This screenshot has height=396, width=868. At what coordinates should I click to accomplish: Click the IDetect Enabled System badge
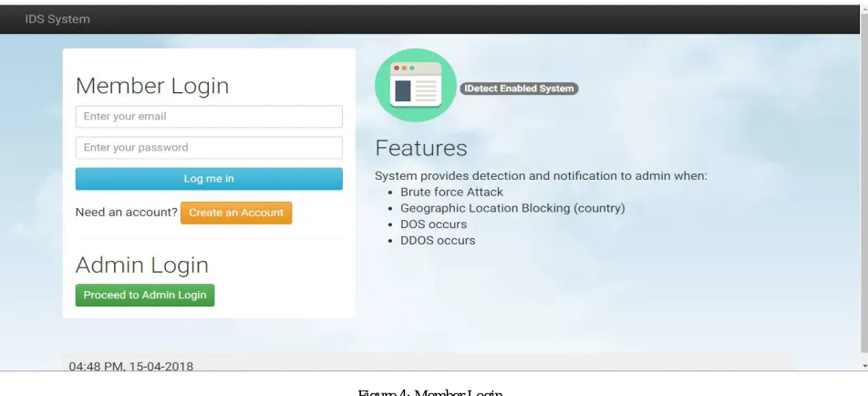(519, 89)
